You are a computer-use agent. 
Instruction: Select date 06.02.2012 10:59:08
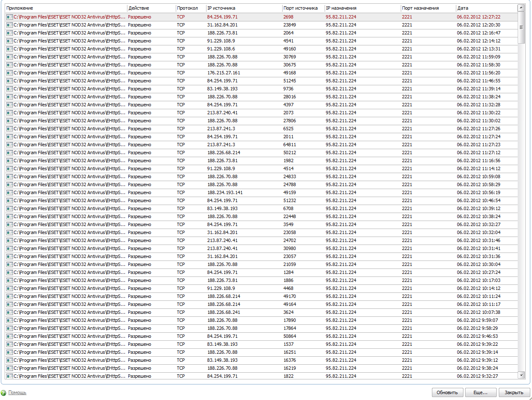pos(479,177)
